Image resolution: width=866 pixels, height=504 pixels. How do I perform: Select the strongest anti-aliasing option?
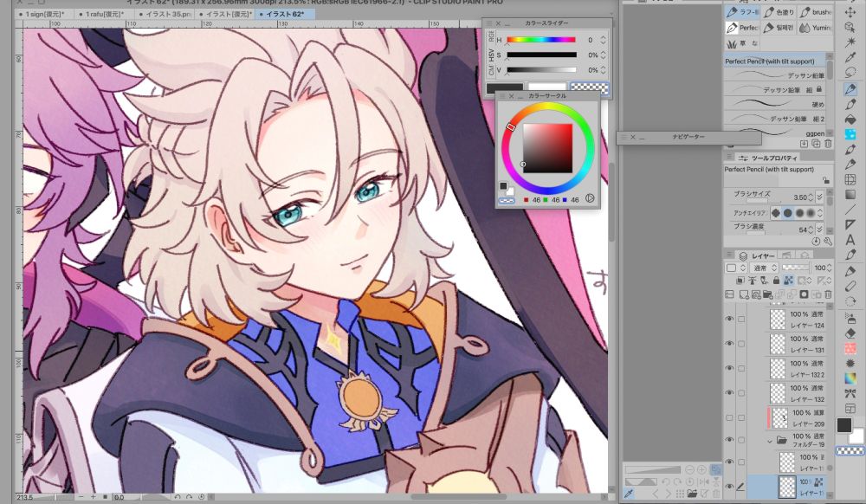pyautogui.click(x=811, y=213)
